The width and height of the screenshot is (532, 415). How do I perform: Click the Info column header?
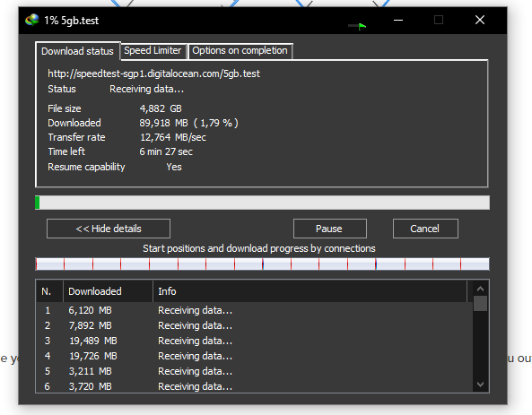pyautogui.click(x=310, y=291)
